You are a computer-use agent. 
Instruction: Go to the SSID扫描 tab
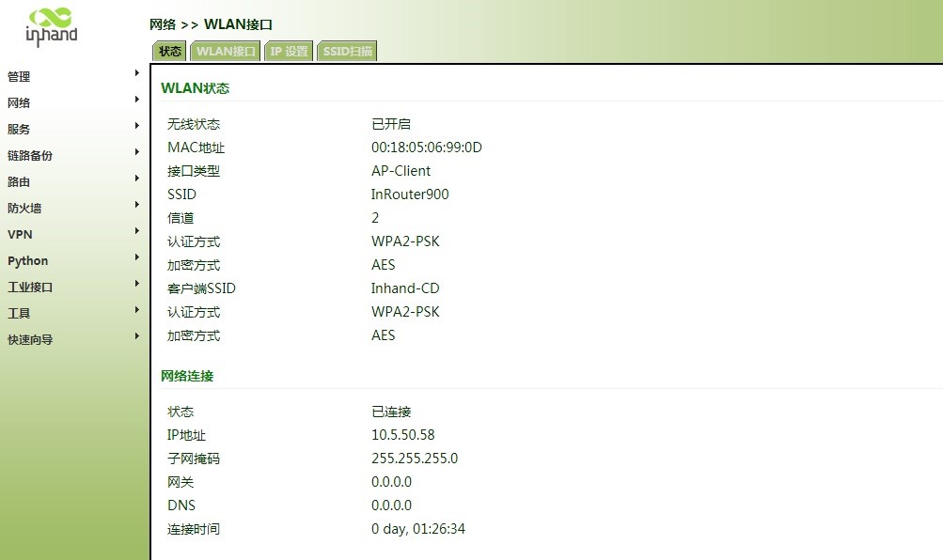click(347, 52)
